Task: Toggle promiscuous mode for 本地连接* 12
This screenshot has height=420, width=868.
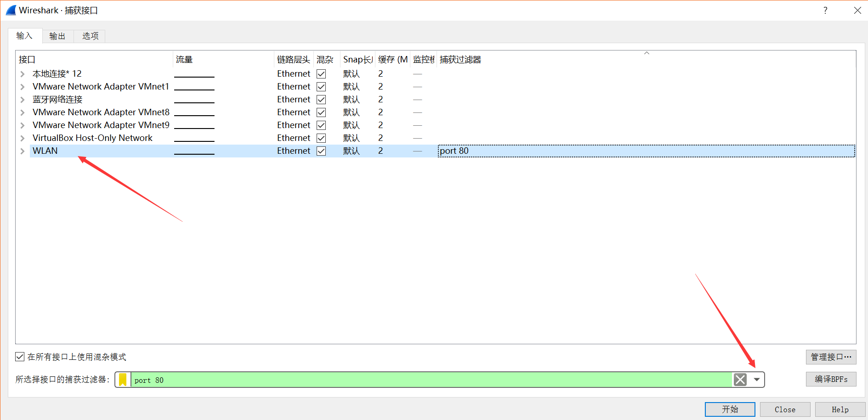Action: tap(321, 74)
